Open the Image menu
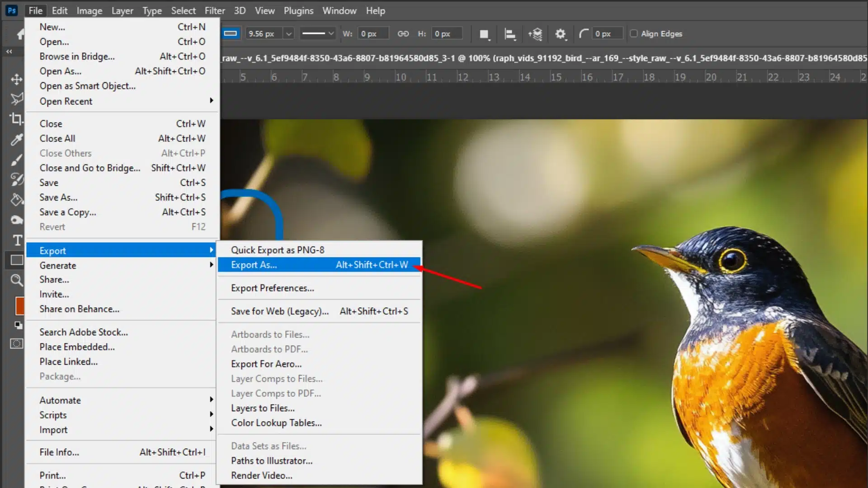 (90, 10)
